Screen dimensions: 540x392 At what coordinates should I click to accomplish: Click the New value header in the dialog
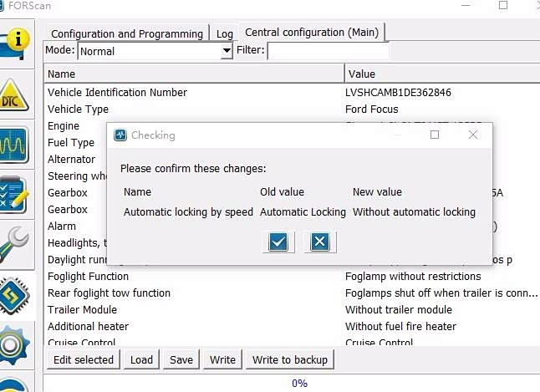[377, 192]
